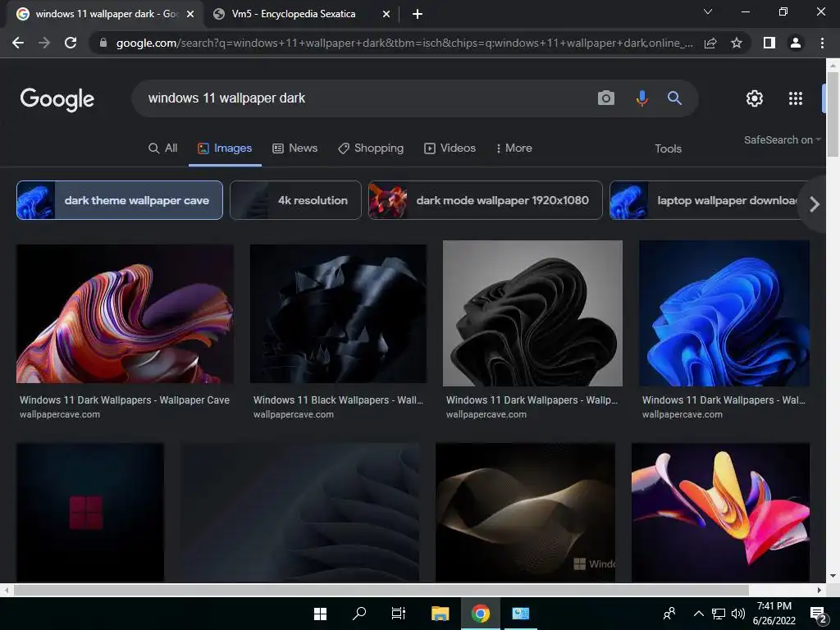This screenshot has width=840, height=630.
Task: Click the browser forward arrow
Action: (44, 43)
